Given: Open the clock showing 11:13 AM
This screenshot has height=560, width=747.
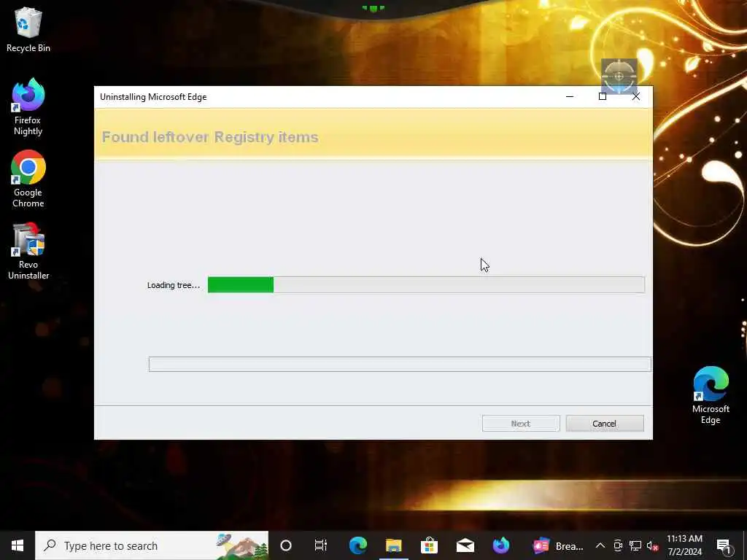Looking at the screenshot, I should (x=684, y=545).
